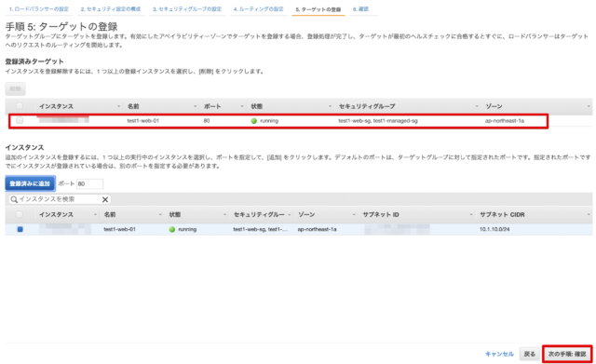Click test1-web-01 name in lower instances table
Image resolution: width=596 pixels, height=364 pixels.
tap(119, 230)
